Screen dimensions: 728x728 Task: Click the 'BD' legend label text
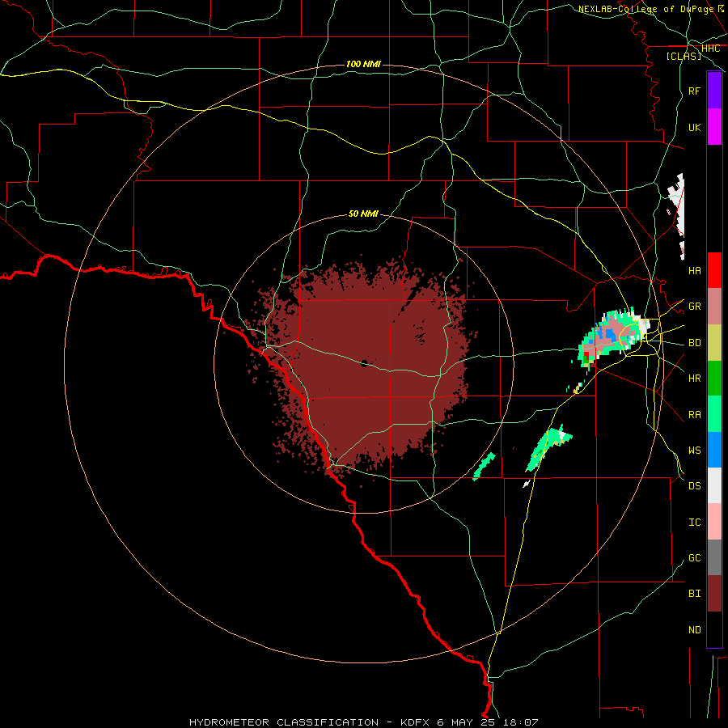[x=694, y=343]
